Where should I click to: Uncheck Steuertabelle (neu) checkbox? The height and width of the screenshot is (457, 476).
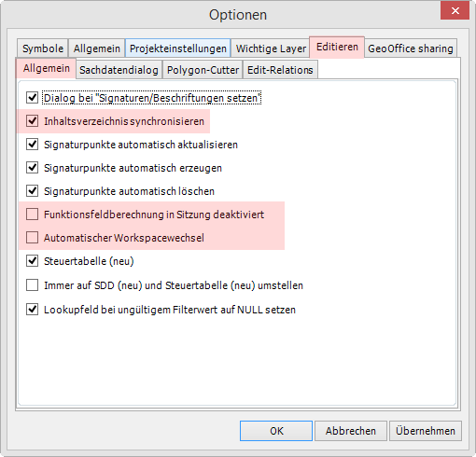(33, 261)
